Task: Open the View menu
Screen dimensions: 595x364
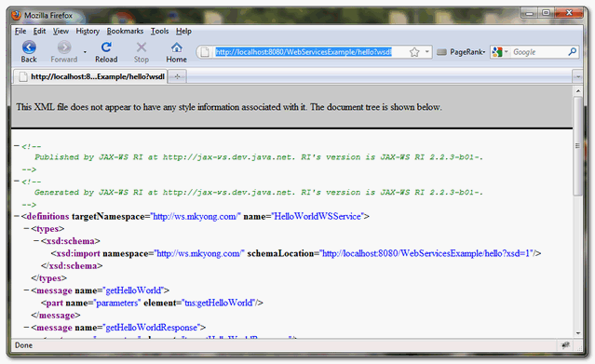Action: 61,31
